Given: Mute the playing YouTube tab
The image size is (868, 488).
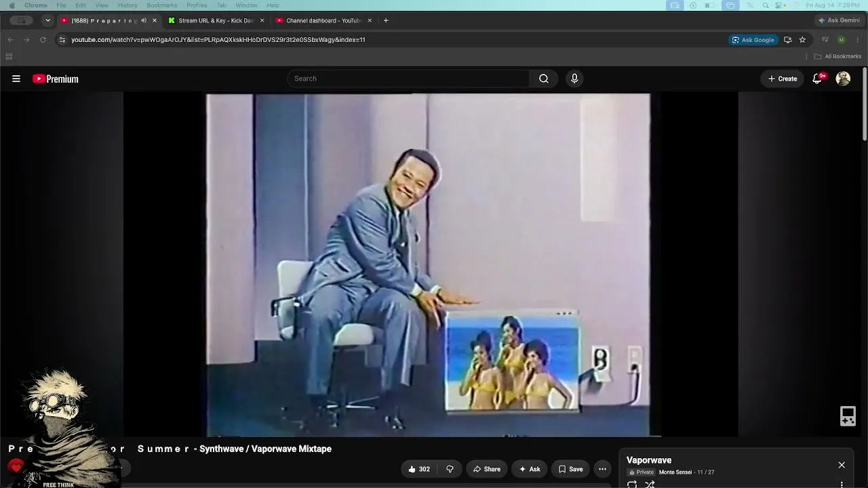Looking at the screenshot, I should tap(144, 20).
